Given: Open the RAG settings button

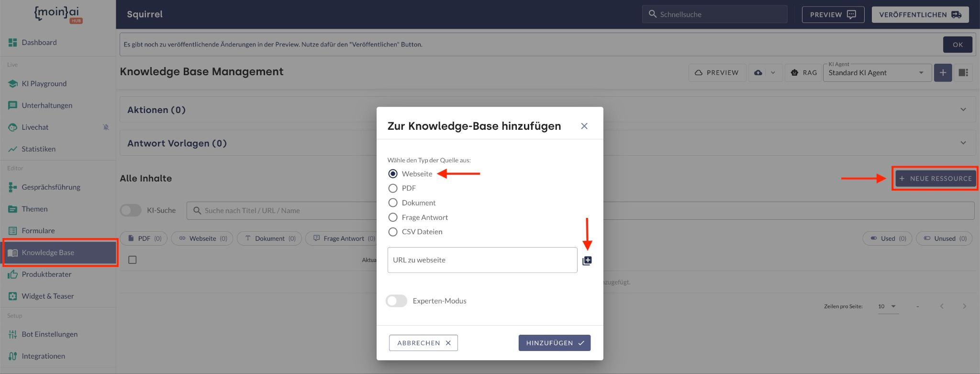Looking at the screenshot, I should point(803,73).
